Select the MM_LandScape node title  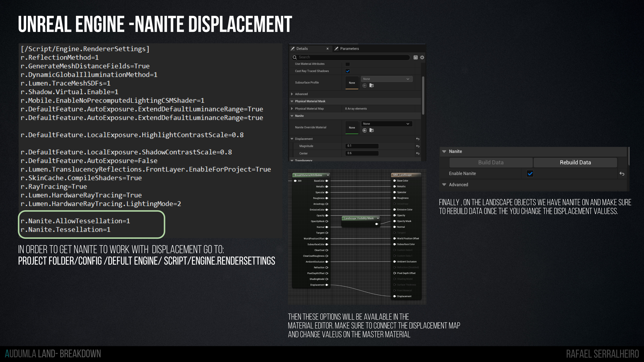click(402, 175)
